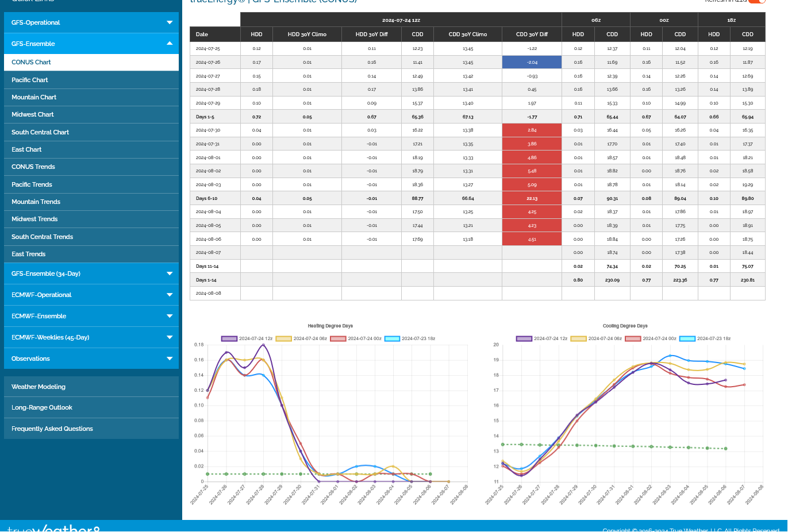This screenshot has width=788, height=532.
Task: Open the CONUS Chart page
Action: pos(91,62)
